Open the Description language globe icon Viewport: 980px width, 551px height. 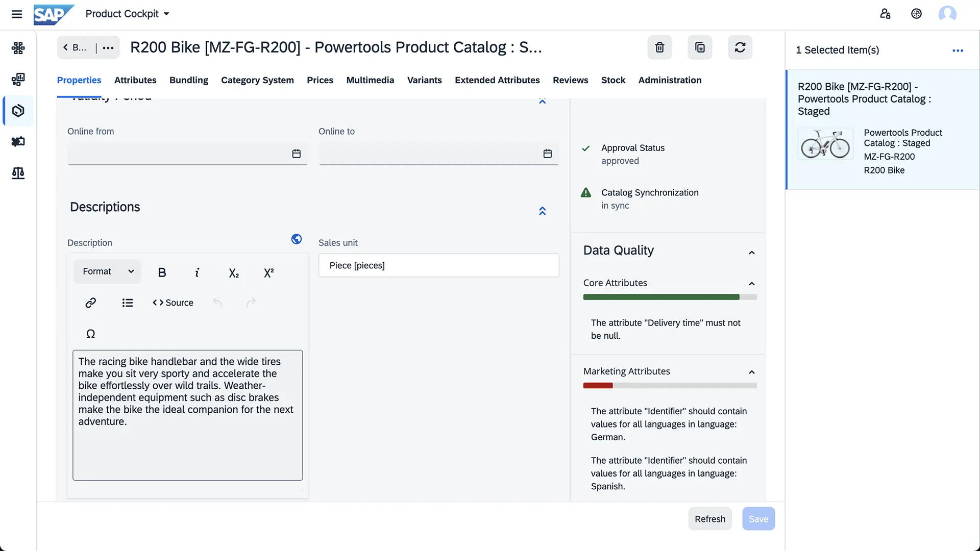[x=297, y=239]
